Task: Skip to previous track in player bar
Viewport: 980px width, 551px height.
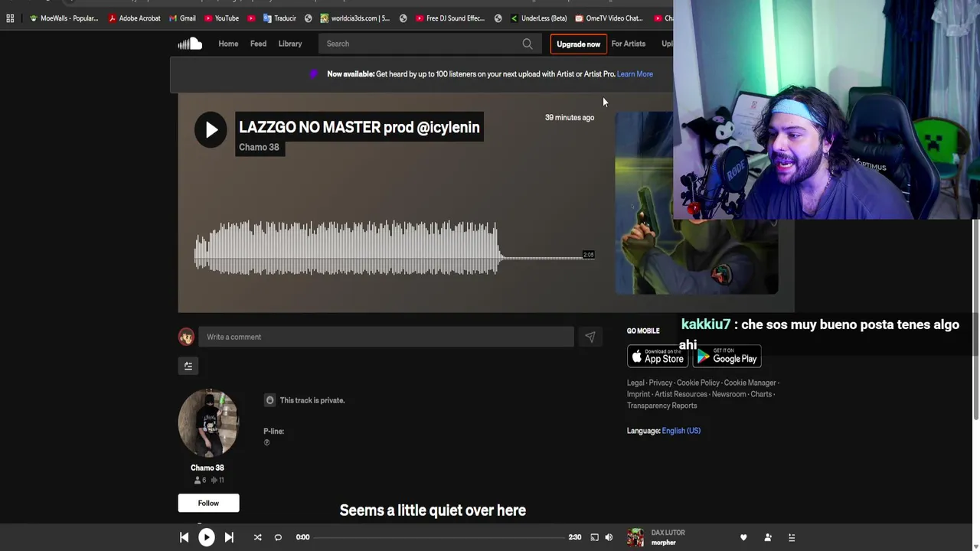Action: 184,537
